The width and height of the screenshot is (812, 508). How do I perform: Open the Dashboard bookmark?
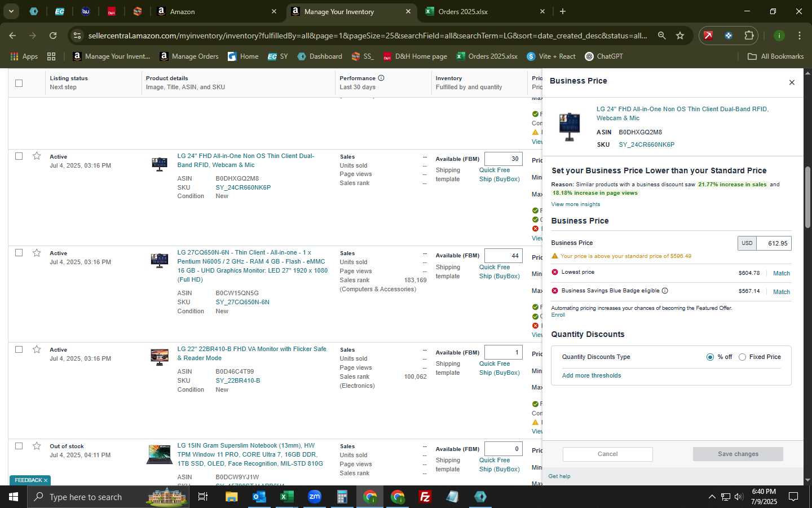(x=320, y=56)
